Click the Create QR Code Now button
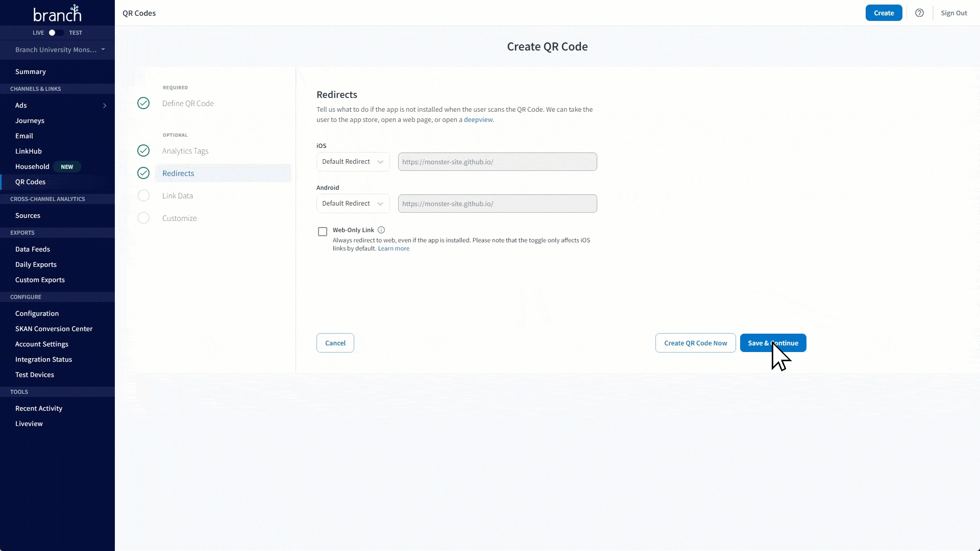This screenshot has width=980, height=551. [x=695, y=342]
